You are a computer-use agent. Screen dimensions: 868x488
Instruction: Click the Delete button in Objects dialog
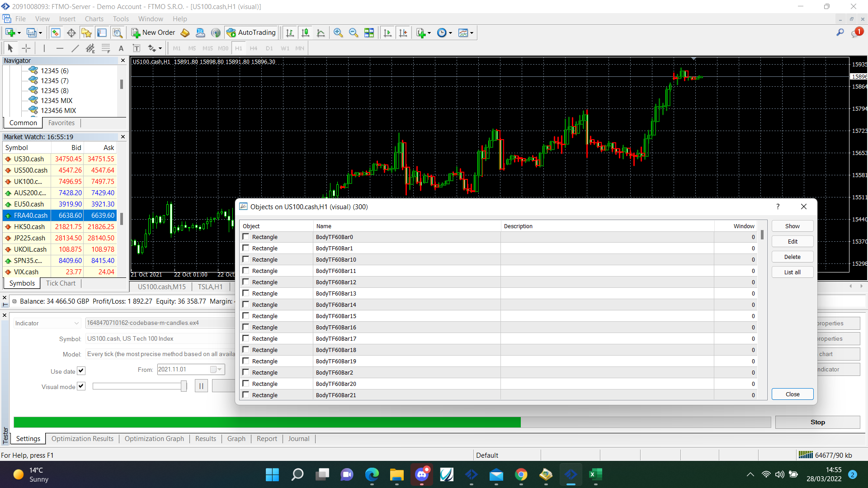click(x=793, y=257)
